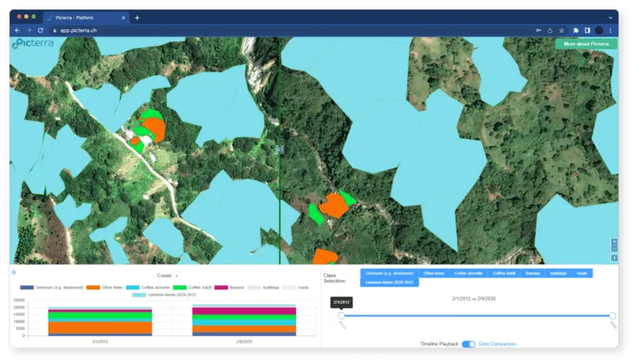The height and width of the screenshot is (364, 635).
Task: Click the left timeline handle at 2/1/2012
Action: point(341,316)
